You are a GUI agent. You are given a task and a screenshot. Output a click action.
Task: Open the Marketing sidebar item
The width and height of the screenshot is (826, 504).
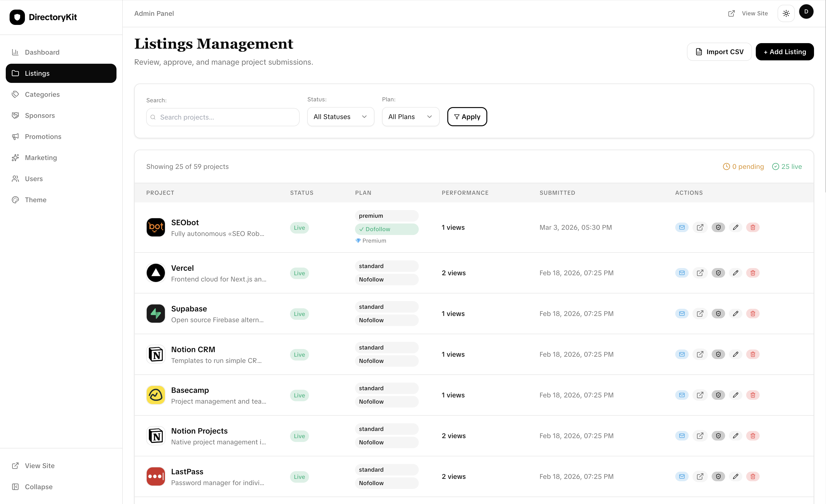point(41,158)
